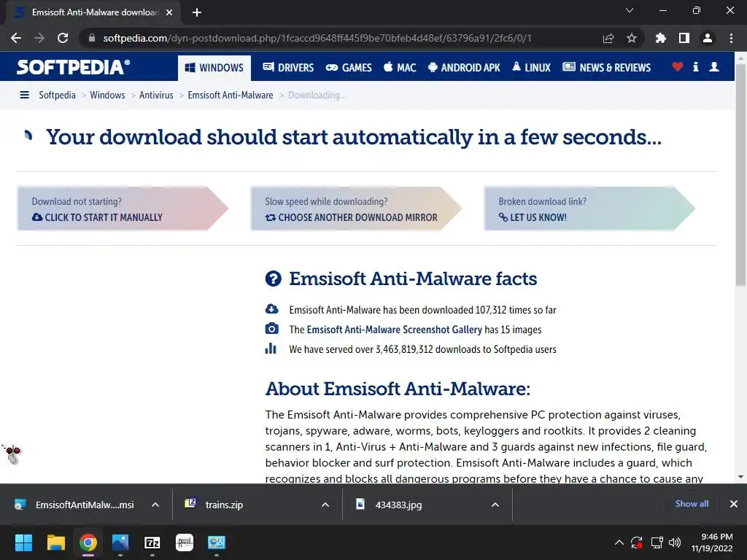Expand options for the trains.zip download
Screen dimensions: 747x560
[325, 505]
